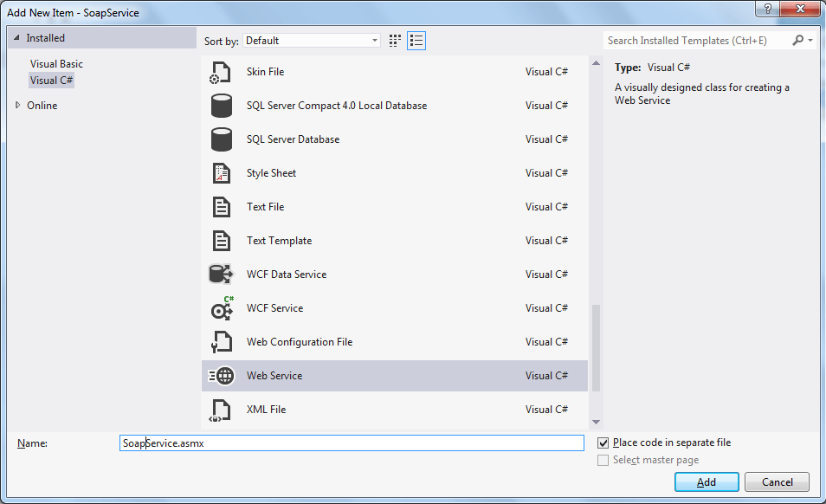Expand the Online templates node

click(18, 106)
